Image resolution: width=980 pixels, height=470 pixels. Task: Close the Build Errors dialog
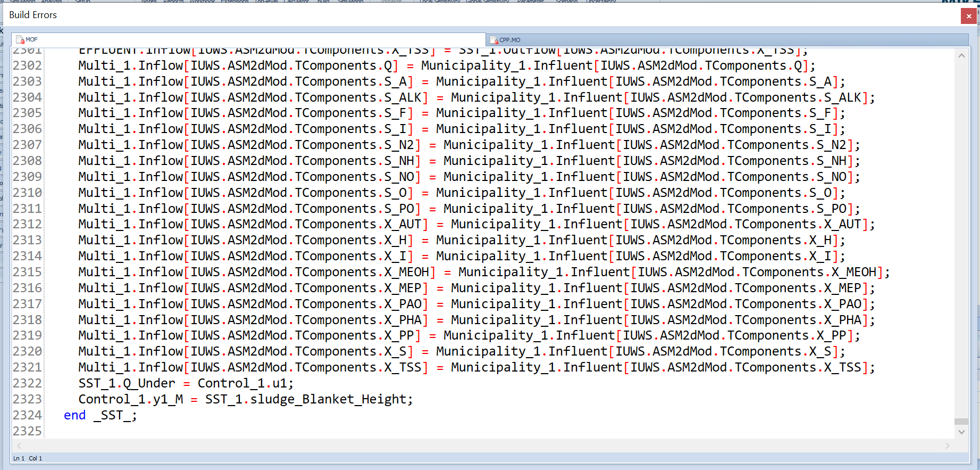[x=968, y=16]
